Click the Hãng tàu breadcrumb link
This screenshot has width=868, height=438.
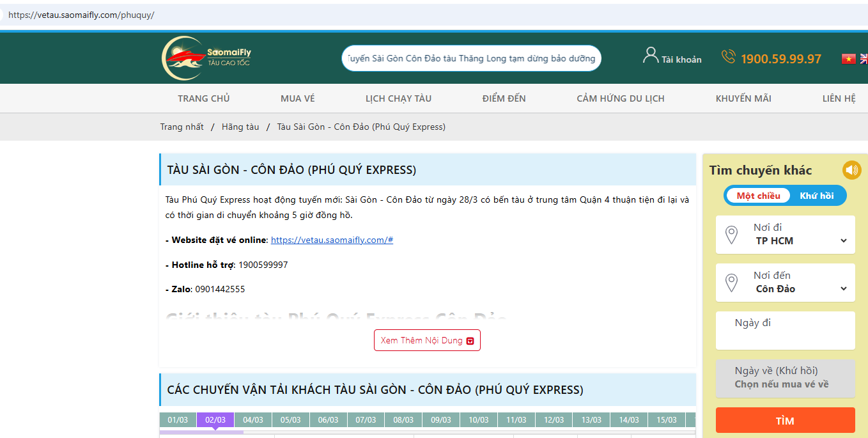click(x=240, y=127)
